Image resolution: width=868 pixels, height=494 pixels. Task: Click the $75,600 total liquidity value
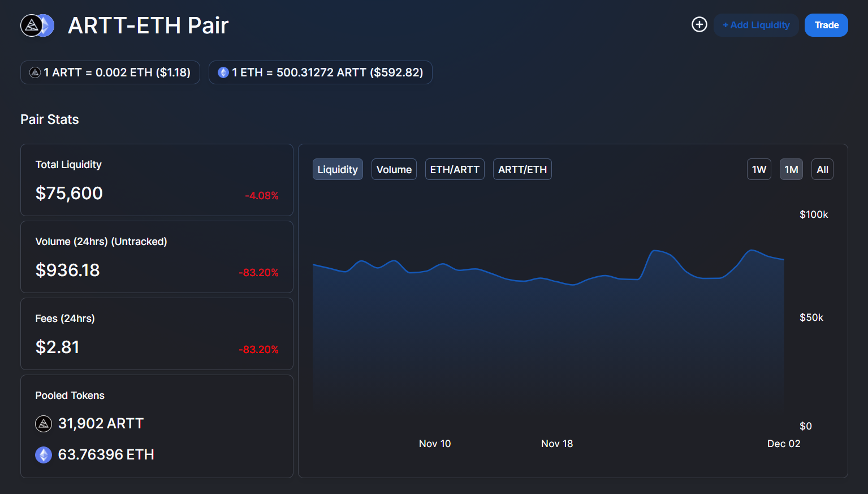(69, 193)
